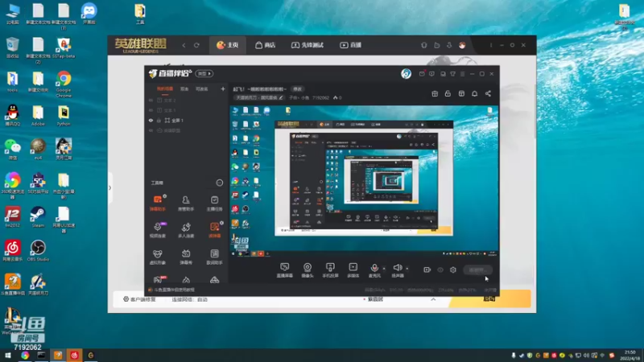Click the share icon in the room header
Image resolution: width=644 pixels, height=362 pixels.
[x=488, y=93]
